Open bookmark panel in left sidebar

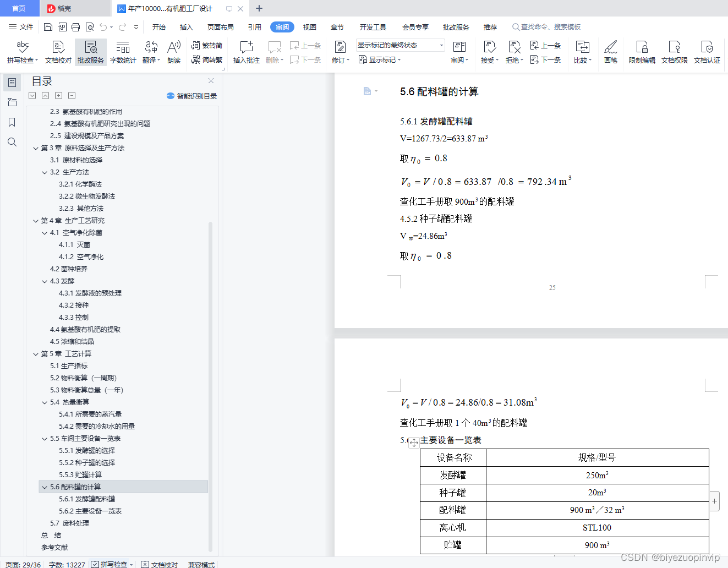coord(12,122)
